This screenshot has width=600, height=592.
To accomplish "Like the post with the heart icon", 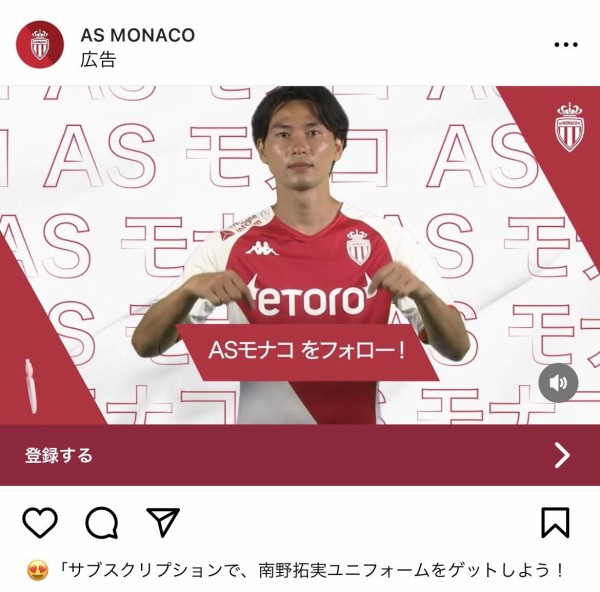I will tap(40, 523).
